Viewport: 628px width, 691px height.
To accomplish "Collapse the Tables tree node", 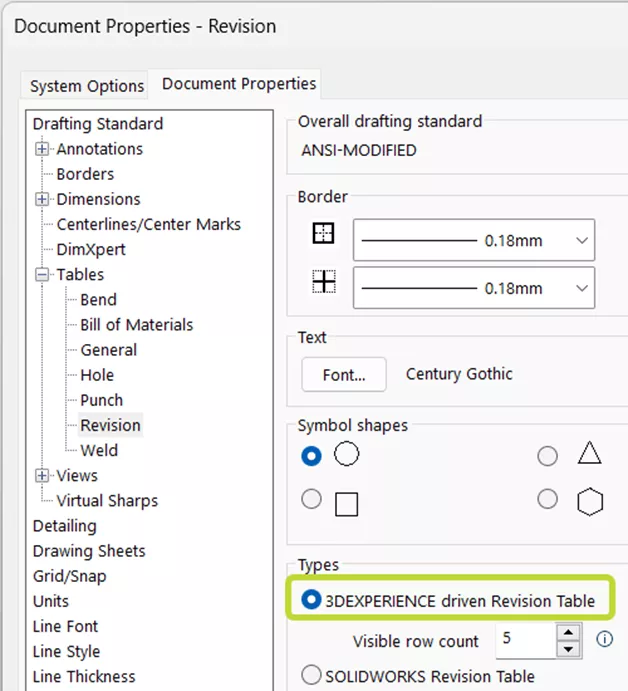I will tap(42, 274).
